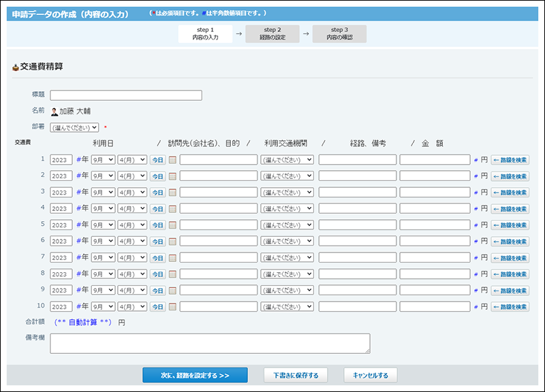The image size is (545, 392).
Task: Click the user icon beside 加藤 大輔
Action: tap(54, 112)
